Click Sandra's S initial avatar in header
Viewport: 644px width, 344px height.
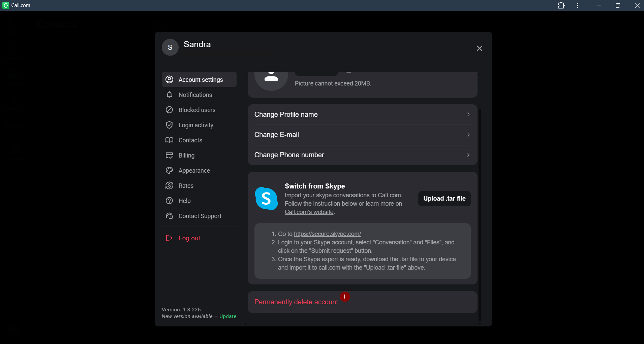point(170,47)
